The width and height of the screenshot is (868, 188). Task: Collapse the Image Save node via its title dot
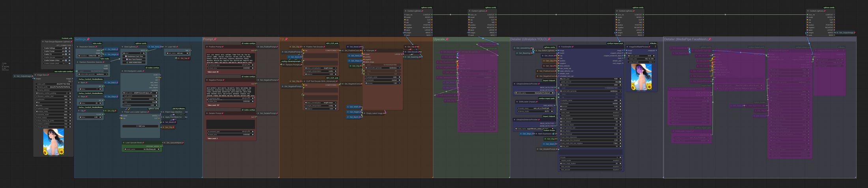click(x=35, y=75)
